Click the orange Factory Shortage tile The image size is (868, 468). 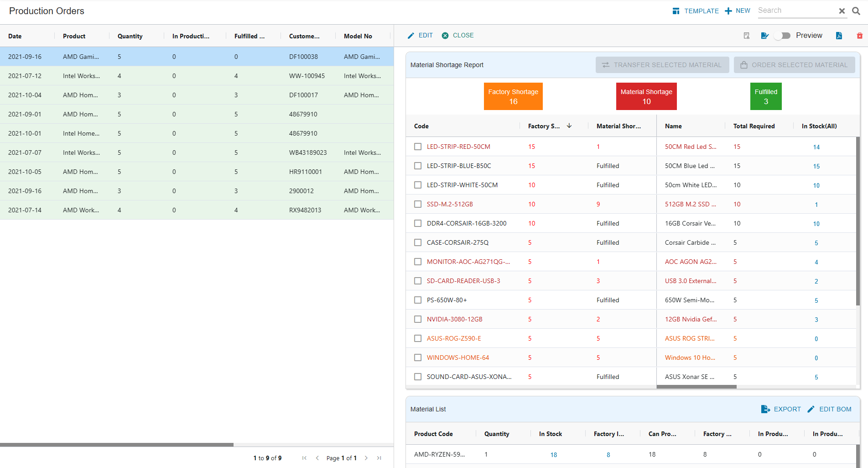click(x=513, y=96)
